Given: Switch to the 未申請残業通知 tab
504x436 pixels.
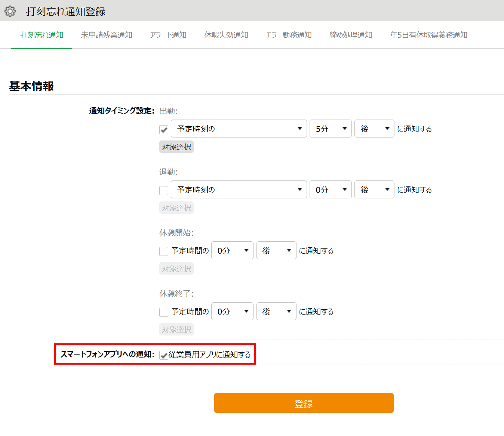Looking at the screenshot, I should (107, 35).
